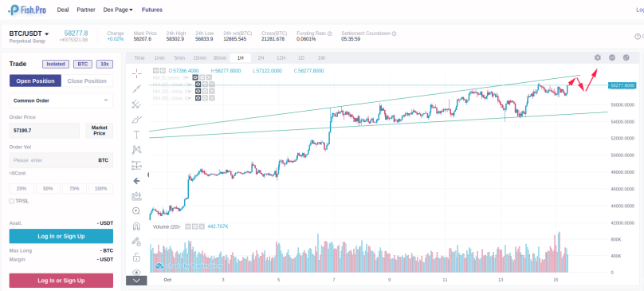Click the BTC unit button beside Isolated
Screen dimensions: 644x291
(83, 64)
